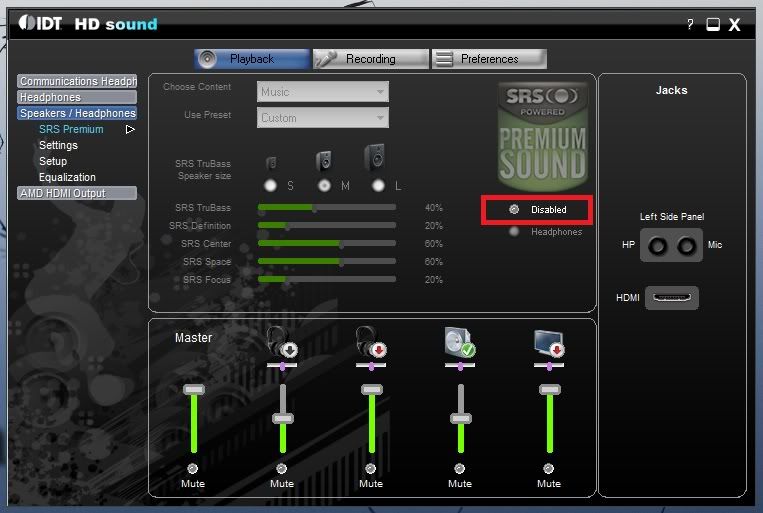763x513 pixels.
Task: Select large (L) speaker size
Action: point(378,185)
